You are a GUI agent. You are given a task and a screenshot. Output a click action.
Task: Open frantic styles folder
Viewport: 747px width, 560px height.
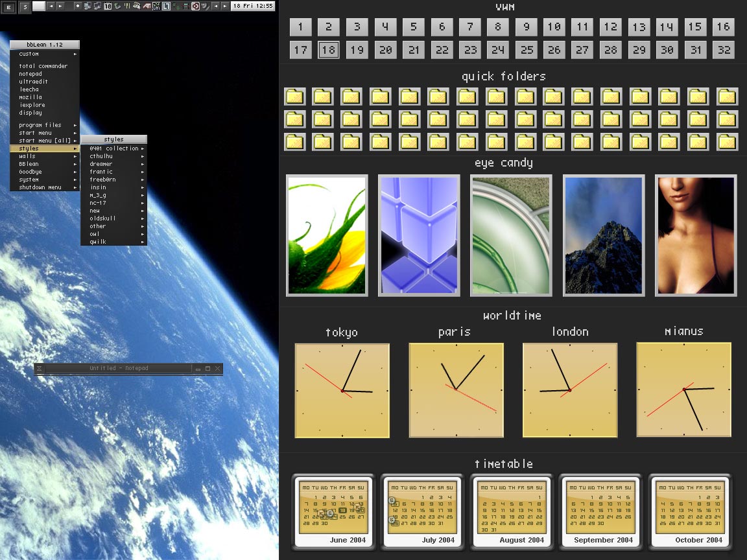tap(114, 172)
